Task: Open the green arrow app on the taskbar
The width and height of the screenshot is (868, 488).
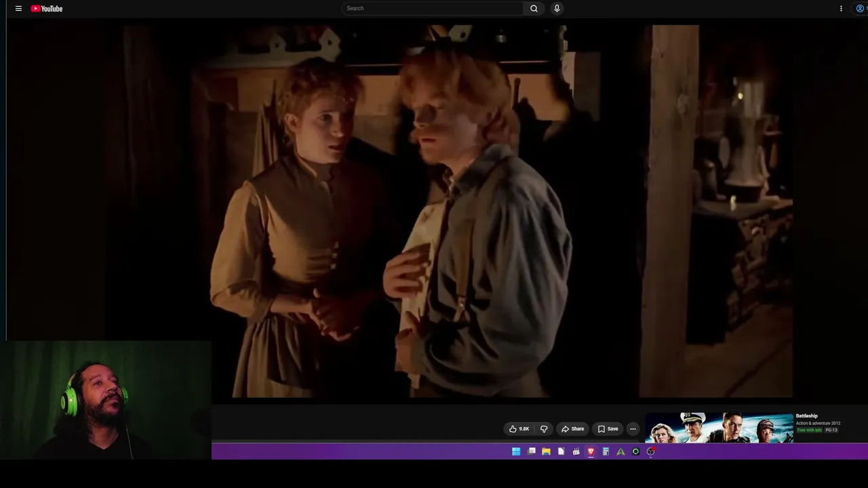Action: 620,451
